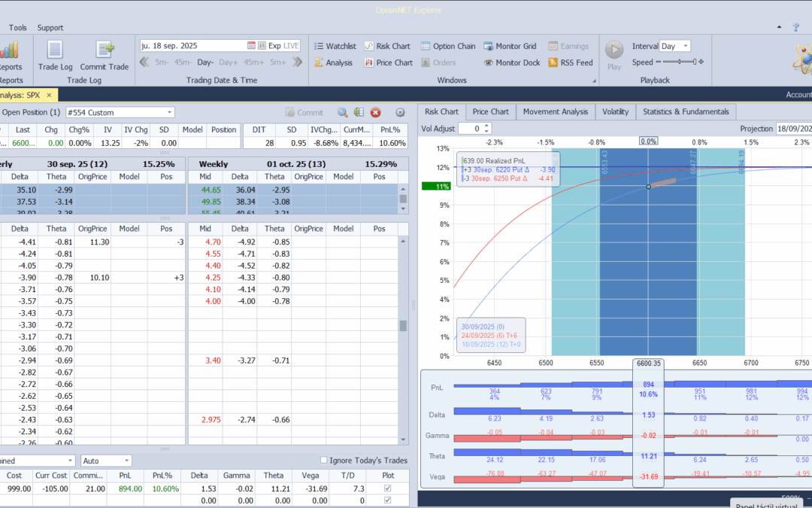Click the Commit button
Viewport: 812px width, 508px height.
pos(304,112)
